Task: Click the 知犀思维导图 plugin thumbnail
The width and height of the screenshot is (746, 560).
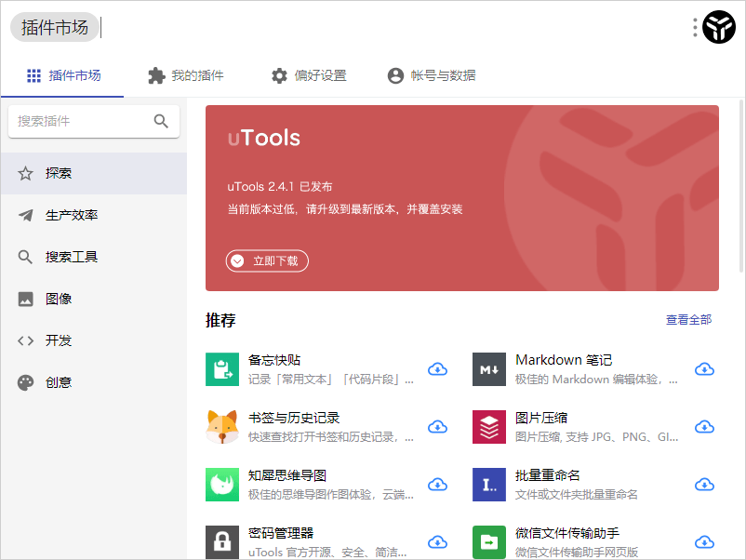Action: 222,484
